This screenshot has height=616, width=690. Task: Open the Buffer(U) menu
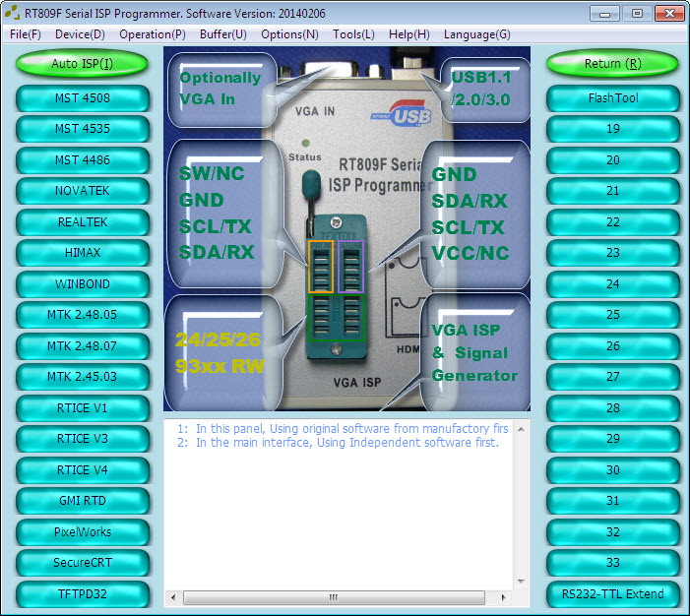tap(223, 34)
